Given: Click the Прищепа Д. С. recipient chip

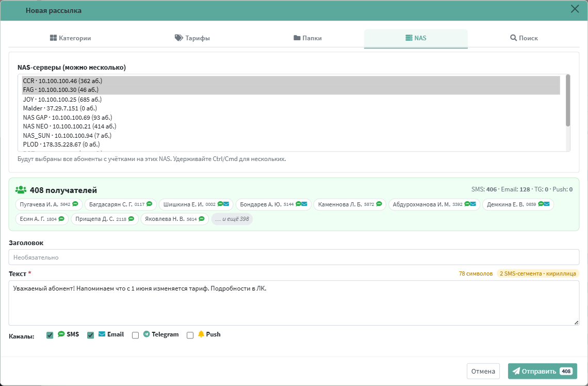Looking at the screenshot, I should tap(105, 219).
